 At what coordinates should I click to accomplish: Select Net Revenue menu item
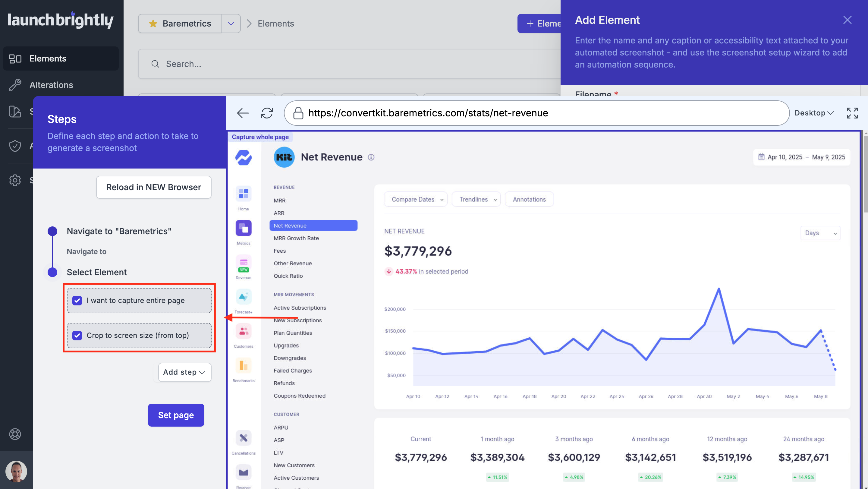point(313,226)
